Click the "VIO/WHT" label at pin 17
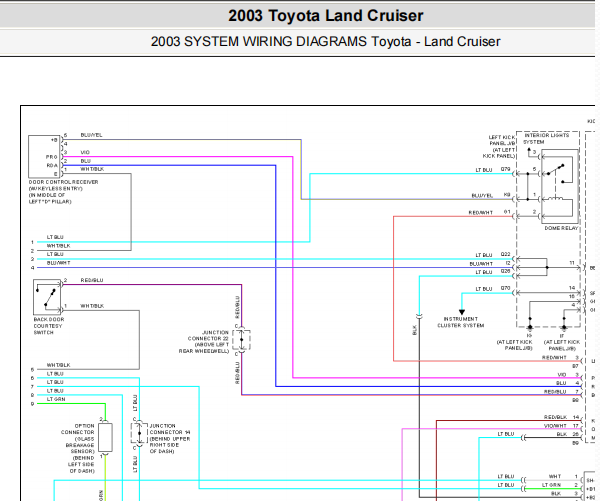The height and width of the screenshot is (501, 600). tap(555, 426)
